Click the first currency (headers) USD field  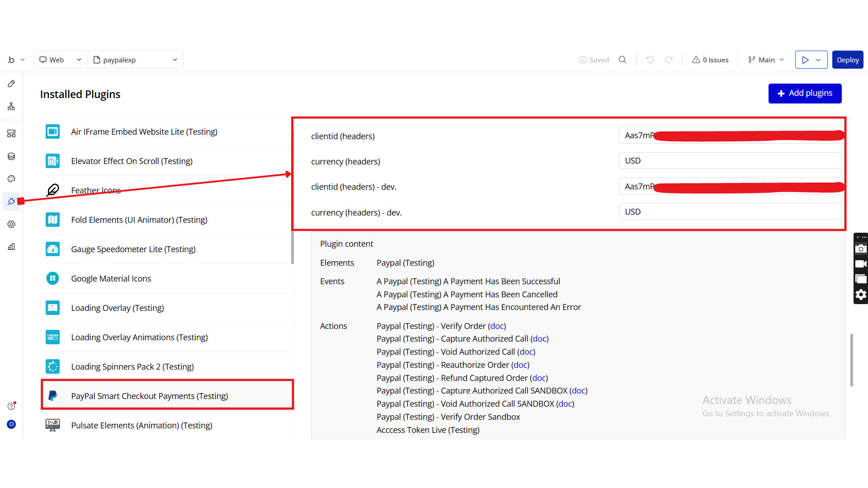[x=731, y=161]
